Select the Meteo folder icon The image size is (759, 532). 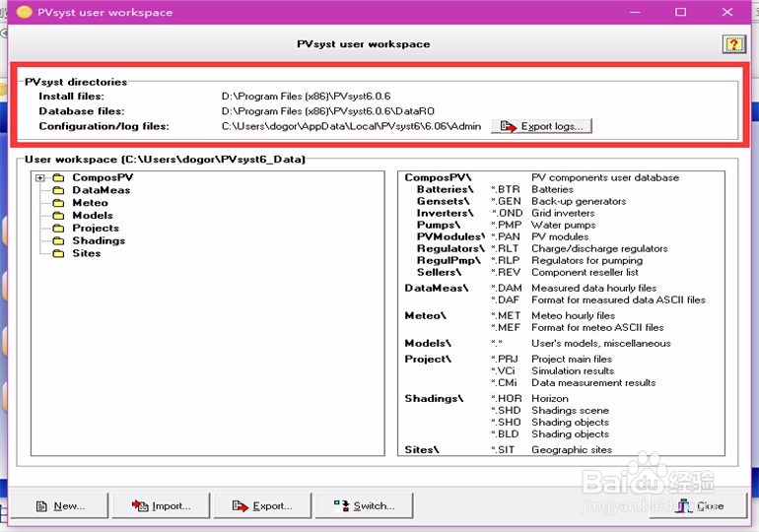(58, 203)
